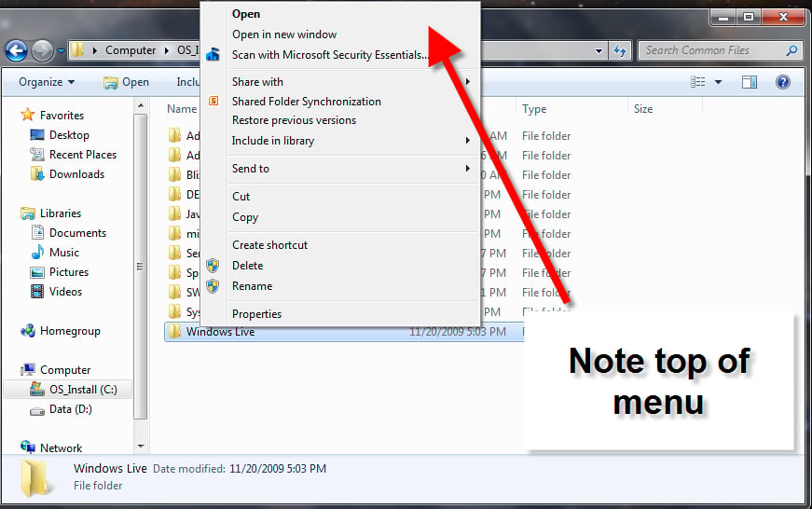Click the Windows Live folder icon in list

point(174,332)
